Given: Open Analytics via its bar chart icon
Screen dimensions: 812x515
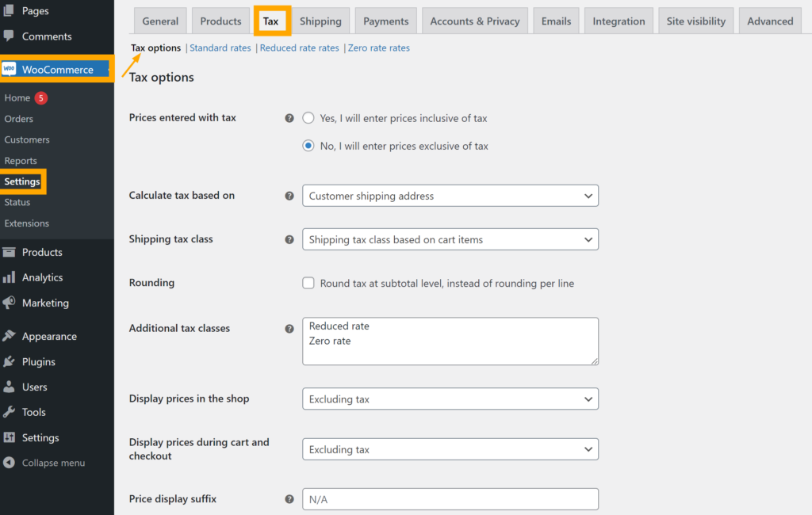Looking at the screenshot, I should (9, 277).
